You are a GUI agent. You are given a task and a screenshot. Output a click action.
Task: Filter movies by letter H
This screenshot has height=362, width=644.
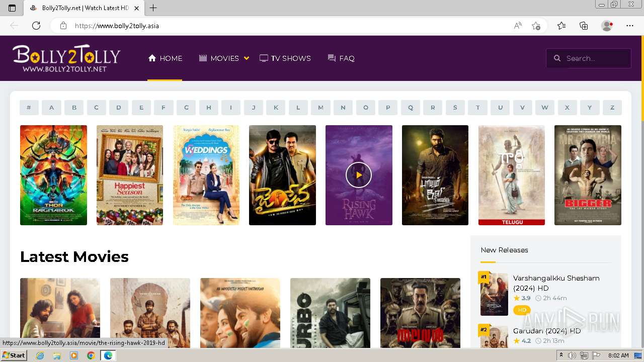pyautogui.click(x=208, y=108)
